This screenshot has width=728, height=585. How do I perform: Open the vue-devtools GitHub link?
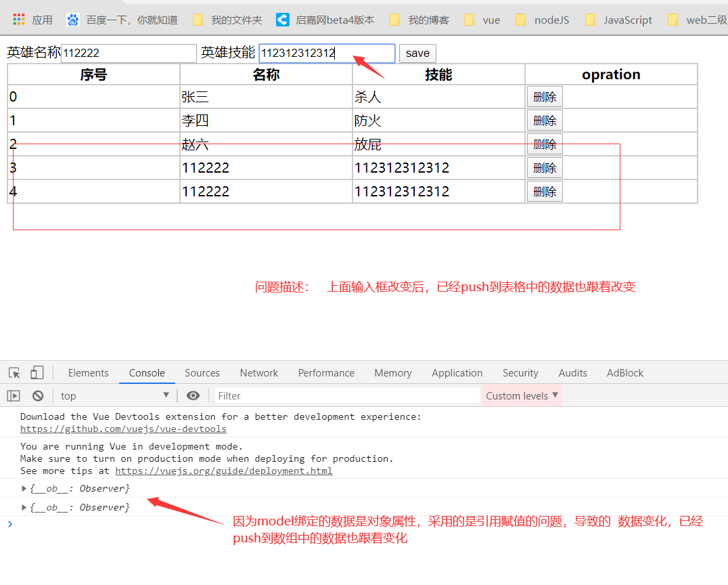pyautogui.click(x=123, y=429)
